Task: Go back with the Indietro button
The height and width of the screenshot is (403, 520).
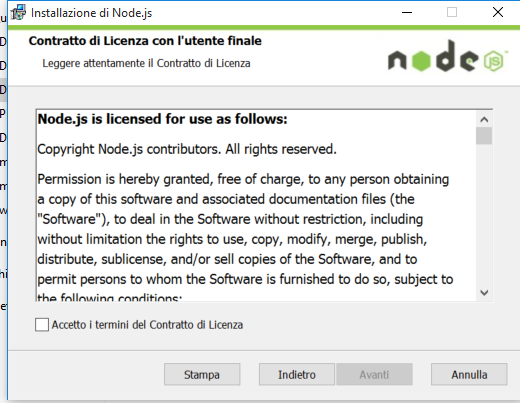Action: [297, 374]
